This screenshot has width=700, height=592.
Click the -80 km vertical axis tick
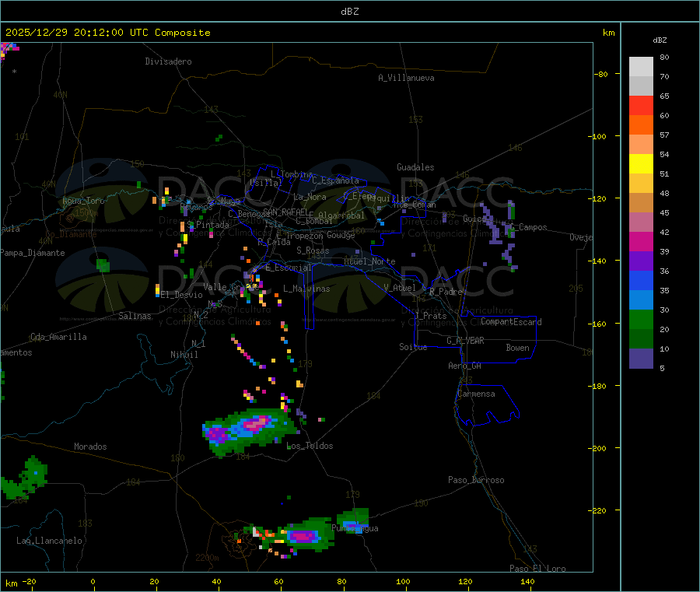pyautogui.click(x=601, y=74)
